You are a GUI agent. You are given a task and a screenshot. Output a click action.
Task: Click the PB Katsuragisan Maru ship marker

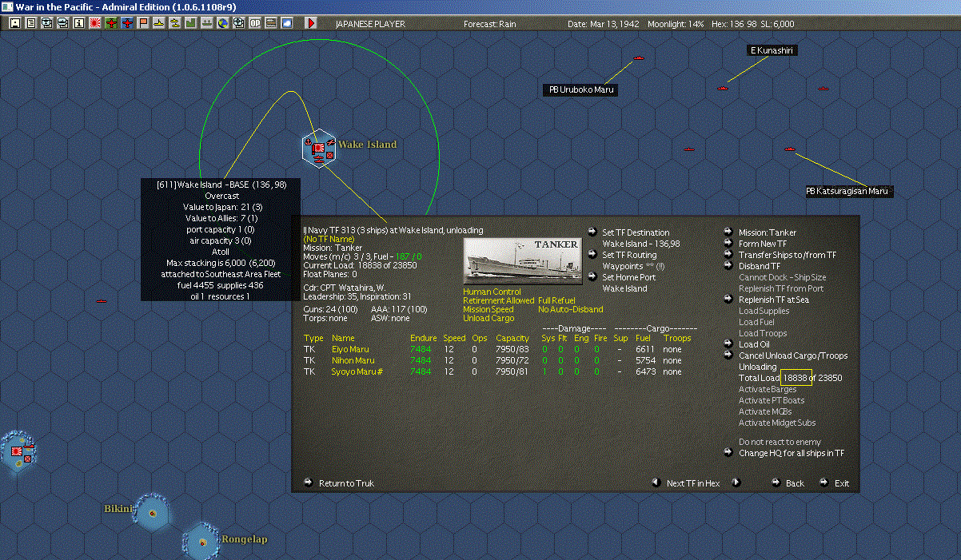tap(790, 149)
